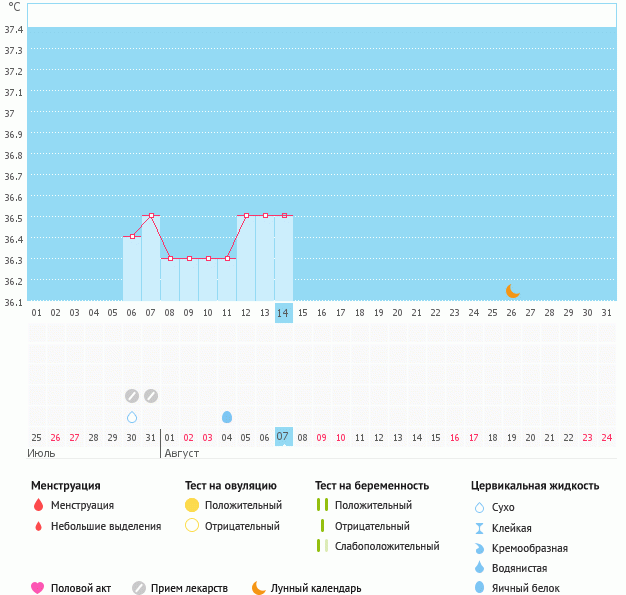The image size is (626, 595).
Task: Select the highlighted date 07 in August
Action: pos(284,437)
